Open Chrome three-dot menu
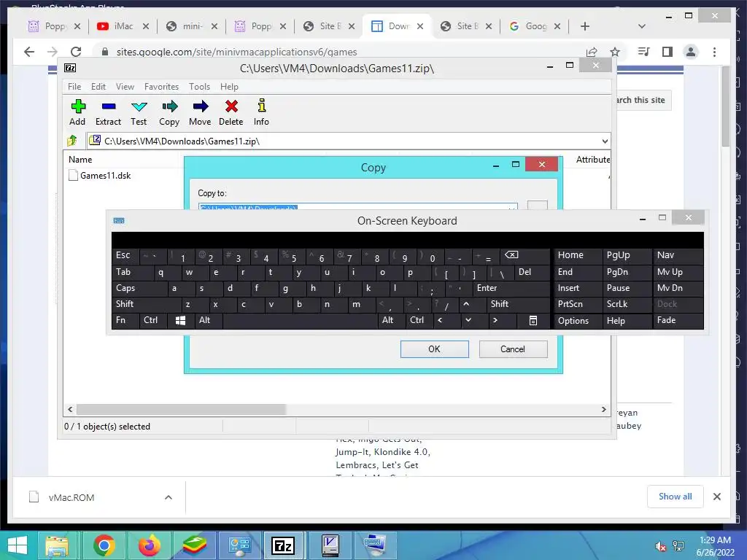Image resolution: width=747 pixels, height=560 pixels. [x=714, y=52]
